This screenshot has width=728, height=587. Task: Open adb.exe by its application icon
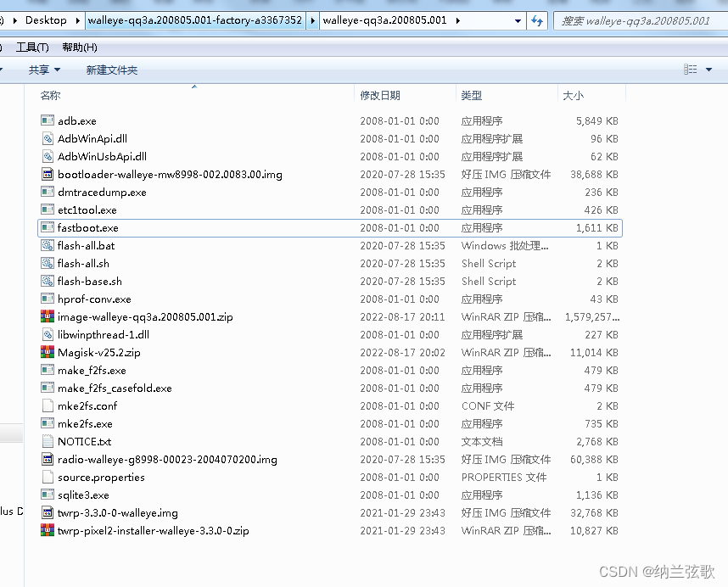click(x=46, y=120)
